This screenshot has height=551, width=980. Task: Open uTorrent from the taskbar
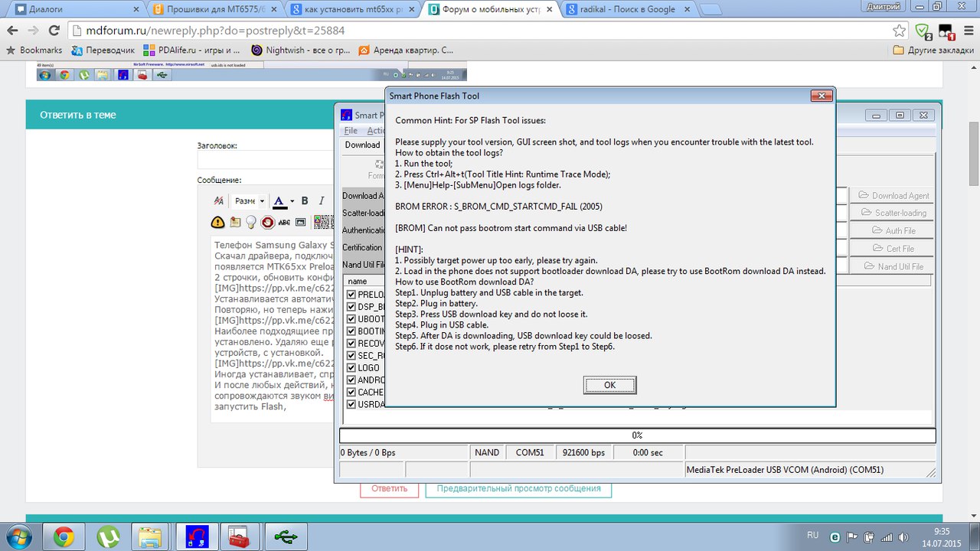click(x=108, y=537)
